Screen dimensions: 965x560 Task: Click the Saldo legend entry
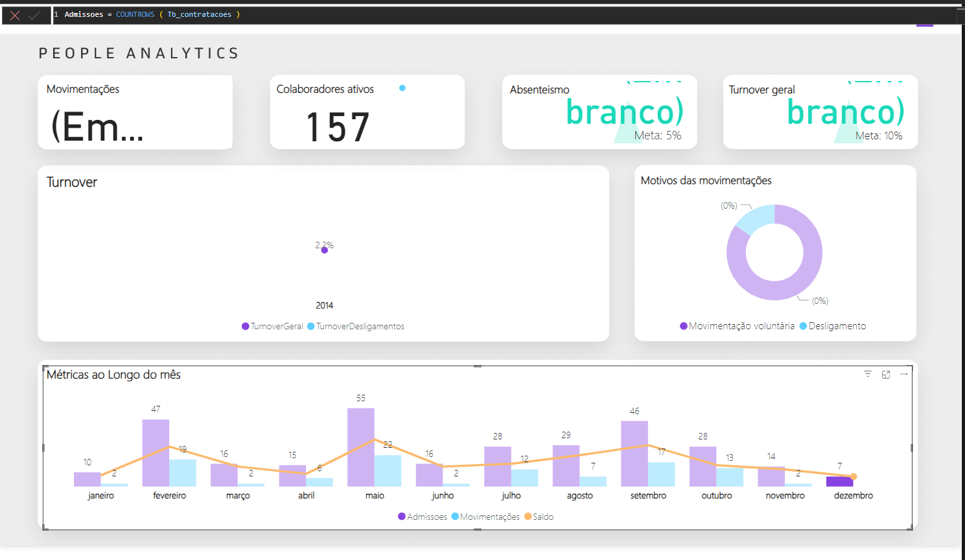539,517
